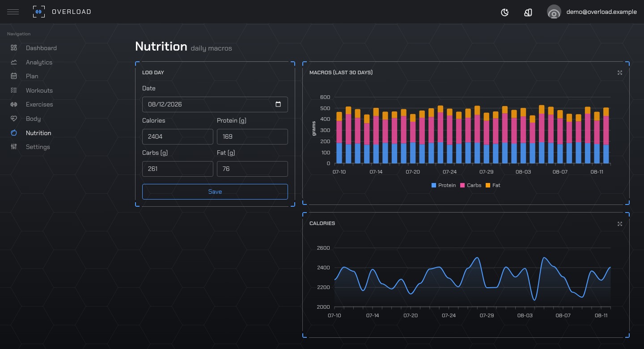This screenshot has height=349, width=644.
Task: Click the OVERLOAD brand name
Action: [72, 12]
